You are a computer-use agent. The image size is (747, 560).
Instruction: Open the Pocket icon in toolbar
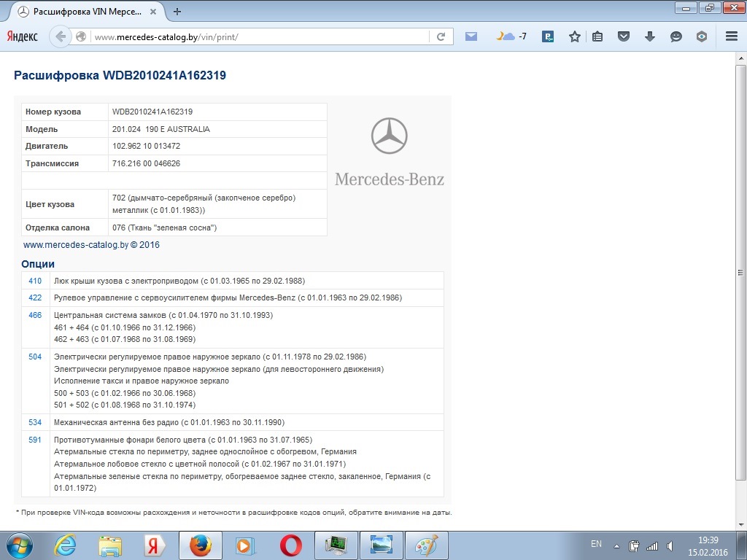[624, 36]
